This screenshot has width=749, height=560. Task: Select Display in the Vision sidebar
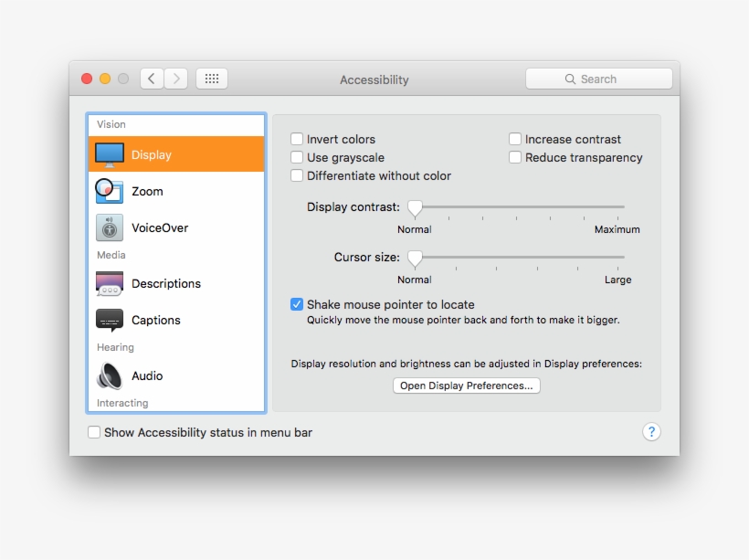click(x=151, y=155)
